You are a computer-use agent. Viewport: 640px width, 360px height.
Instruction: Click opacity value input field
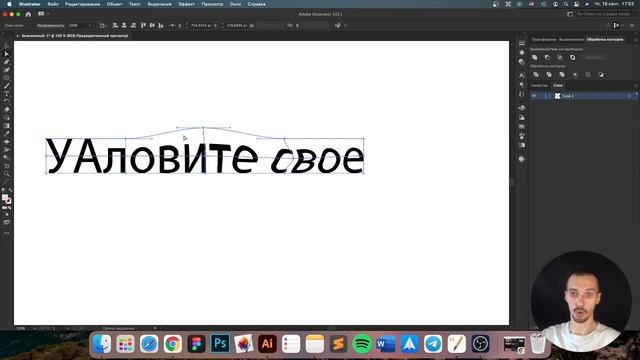[77, 25]
